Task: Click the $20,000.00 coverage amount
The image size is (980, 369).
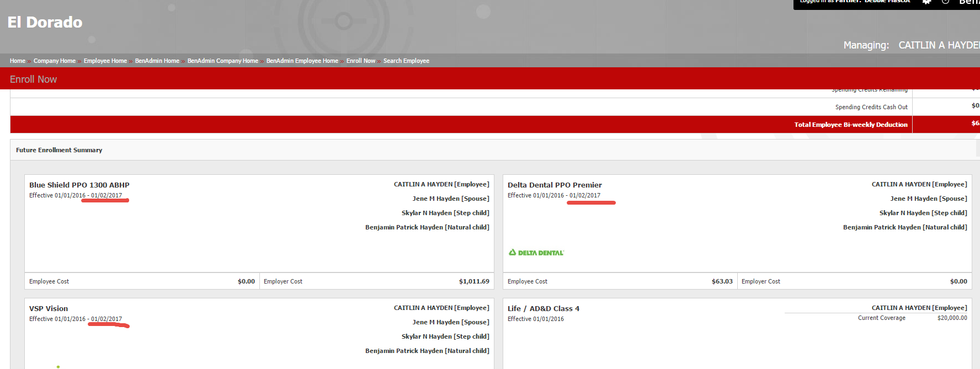Action: pyautogui.click(x=952, y=318)
